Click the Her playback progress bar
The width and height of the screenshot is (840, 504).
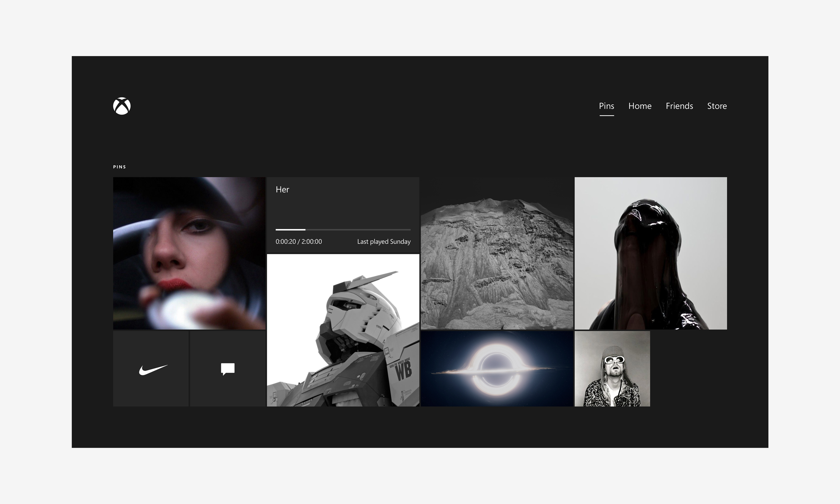tap(343, 230)
